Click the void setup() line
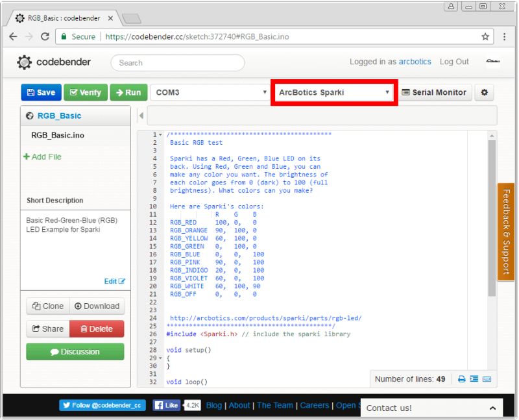The width and height of the screenshot is (519, 420). [189, 350]
